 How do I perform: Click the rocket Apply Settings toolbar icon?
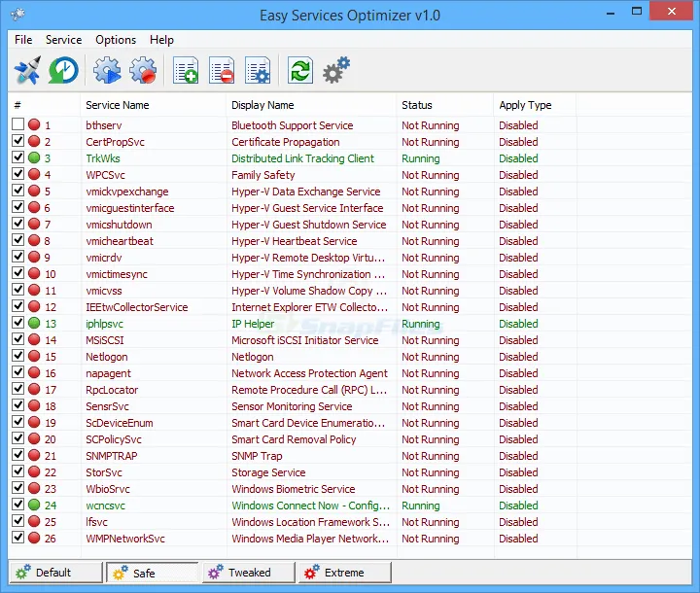click(27, 71)
